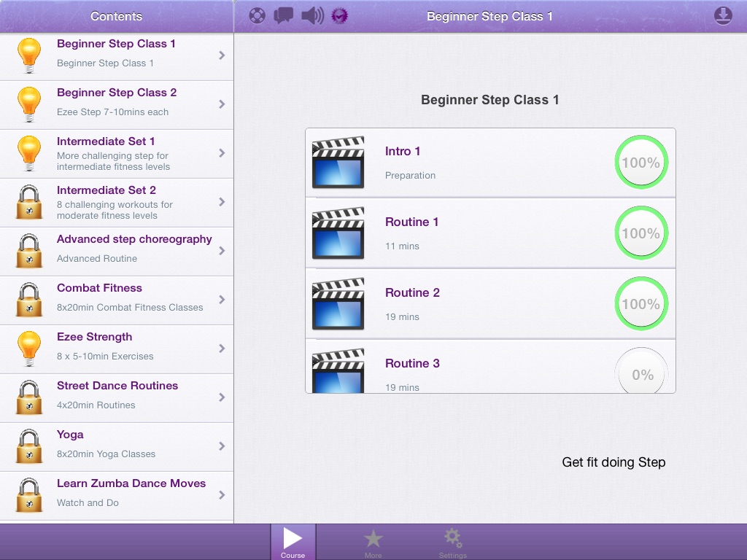Open the Routine 2 lesson title

click(412, 292)
